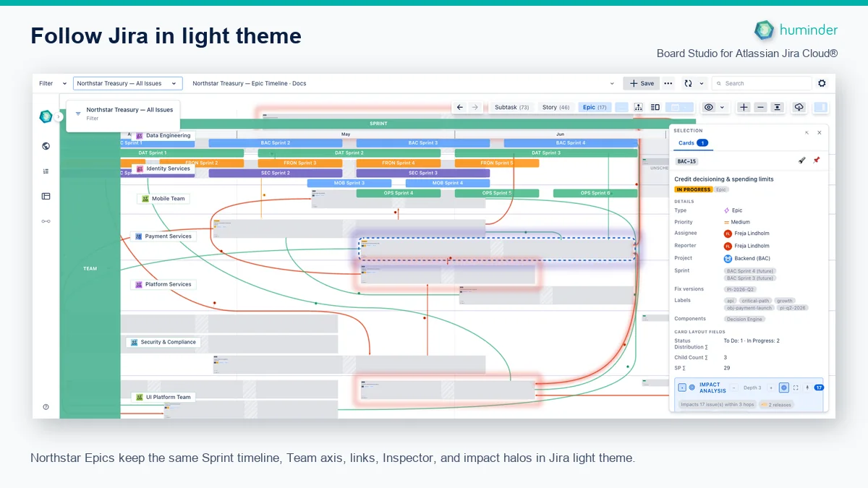Click the red pin icon for BAC-15
Viewport: 868px width, 488px height.
pos(816,160)
